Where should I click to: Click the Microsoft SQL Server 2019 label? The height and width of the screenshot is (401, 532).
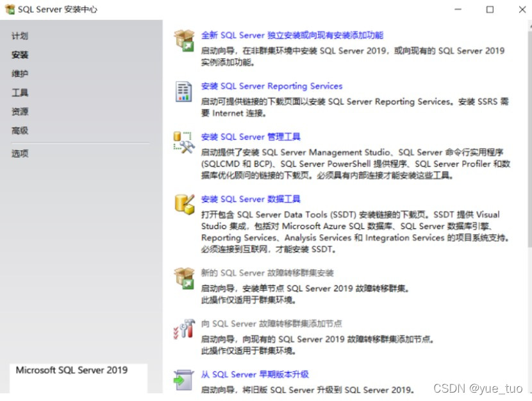click(x=72, y=370)
